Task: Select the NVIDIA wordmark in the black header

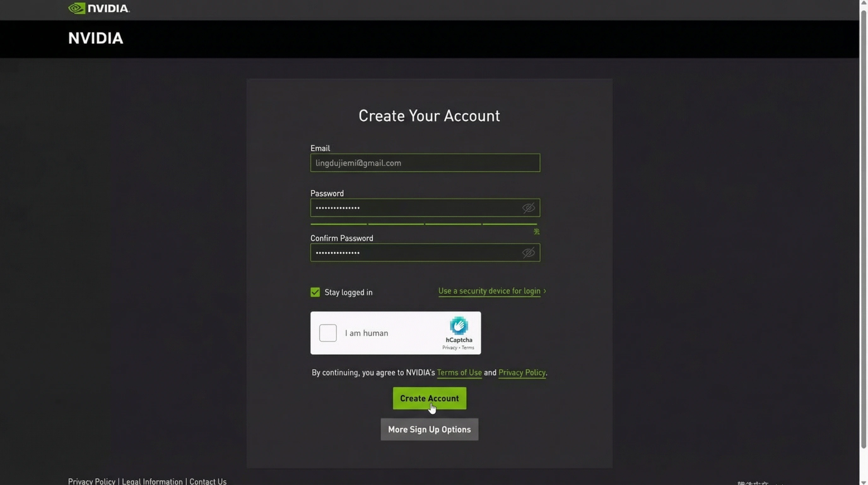Action: [95, 39]
